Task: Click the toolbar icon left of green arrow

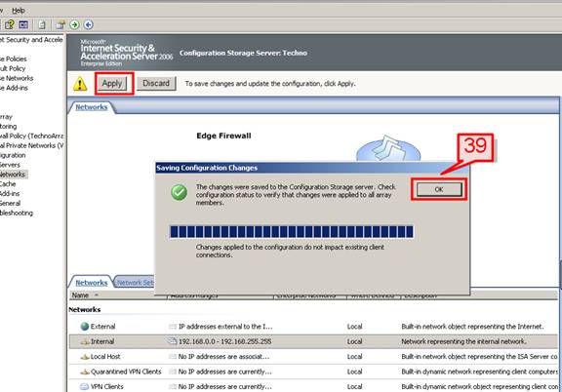Action: (60, 24)
